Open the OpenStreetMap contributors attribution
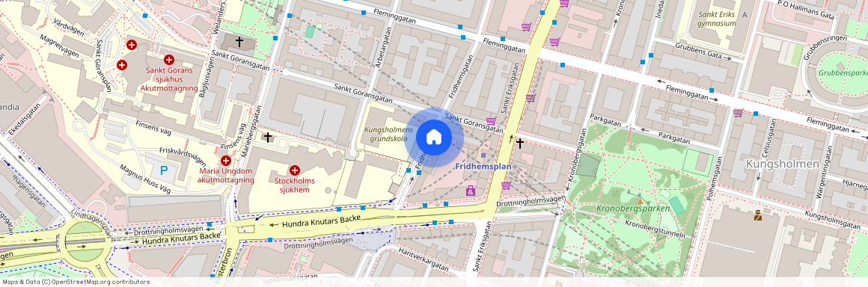The image size is (868, 287). [x=76, y=282]
